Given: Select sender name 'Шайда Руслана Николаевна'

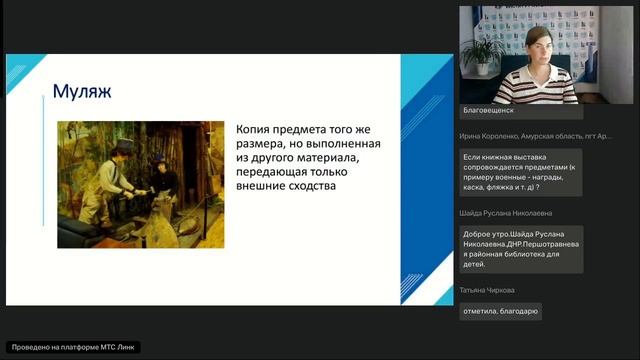Looking at the screenshot, I should 506,213.
